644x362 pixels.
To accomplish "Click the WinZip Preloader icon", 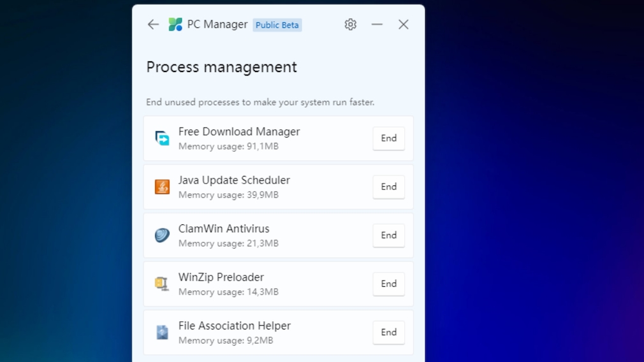I will pyautogui.click(x=163, y=284).
